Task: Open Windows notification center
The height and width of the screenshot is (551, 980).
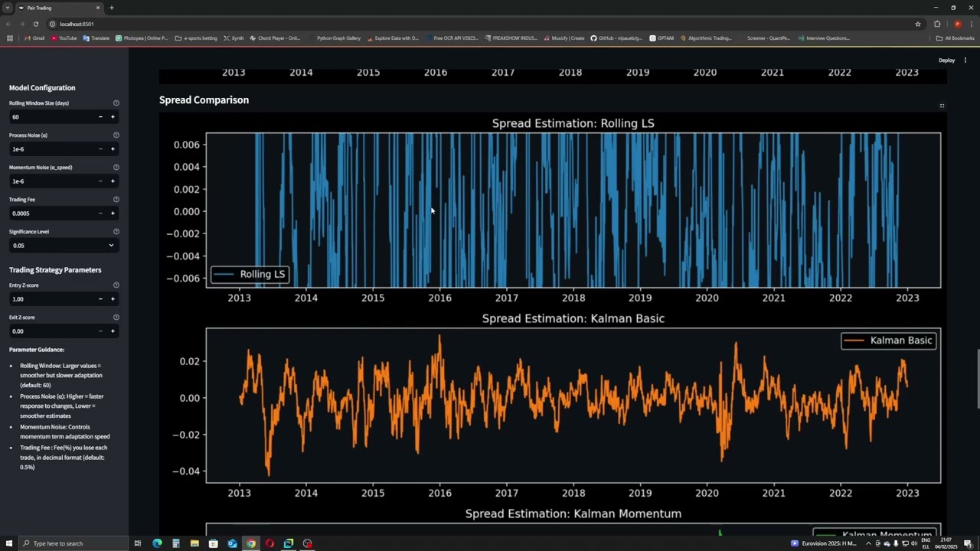Action: pyautogui.click(x=967, y=543)
